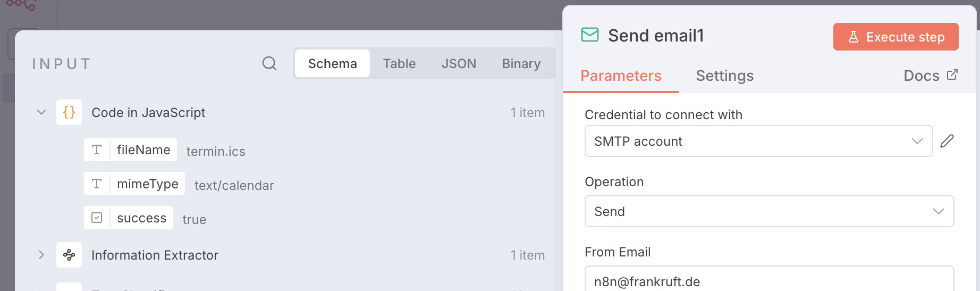Click the green envelope Send email icon
Viewport: 980px width, 291px height.
tap(590, 35)
